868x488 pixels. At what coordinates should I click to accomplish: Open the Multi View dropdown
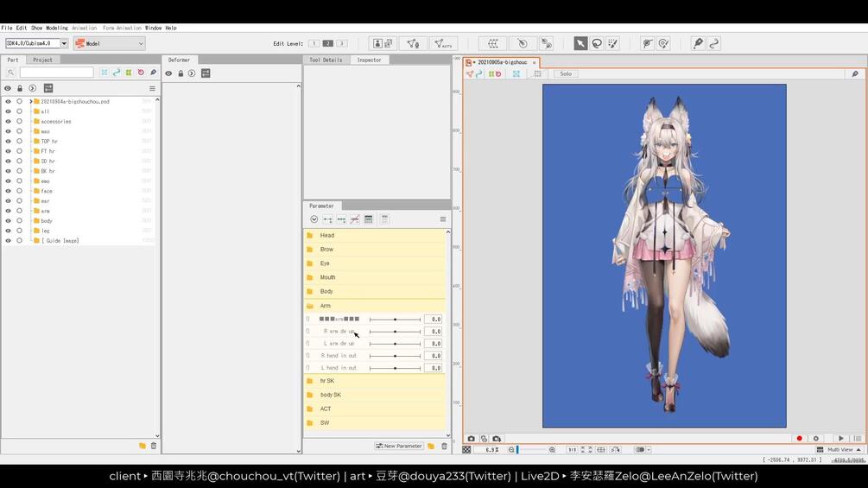point(839,450)
